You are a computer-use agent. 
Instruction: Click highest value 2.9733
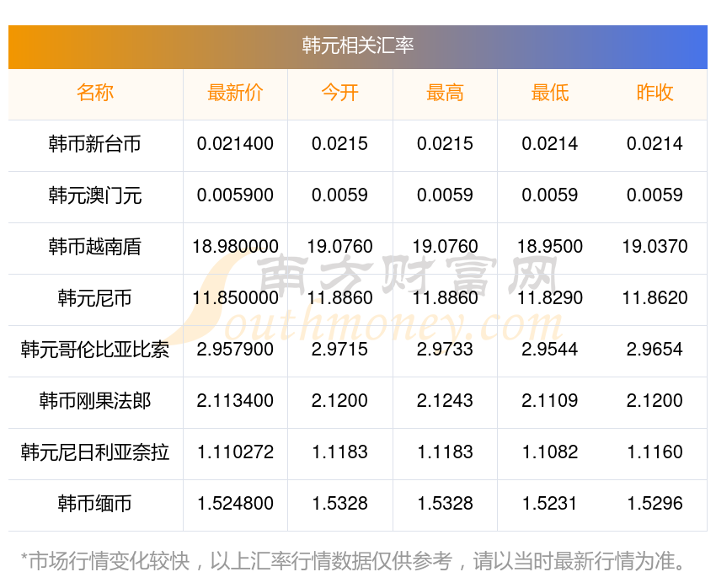point(445,350)
